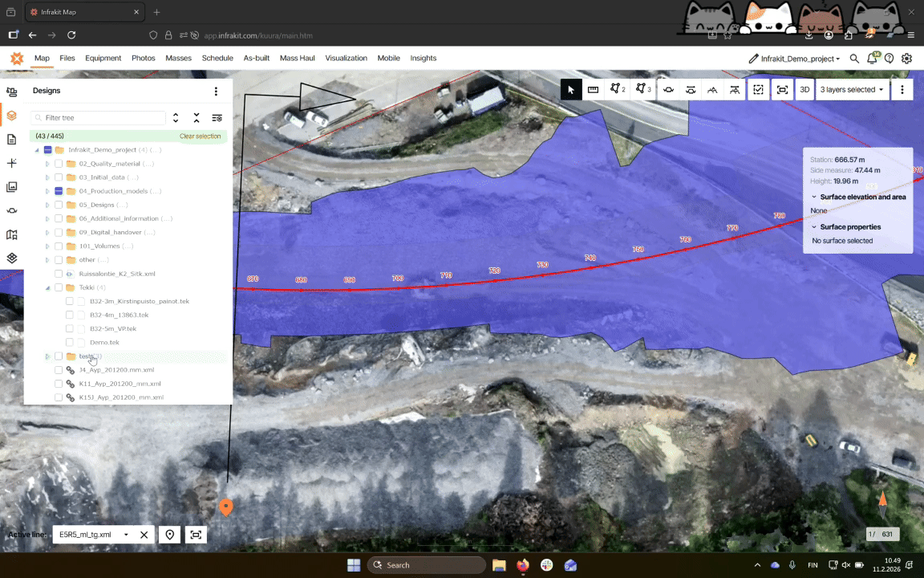Open the Designs layers sidebar icon
Screen dimensions: 924x578
pyautogui.click(x=11, y=116)
